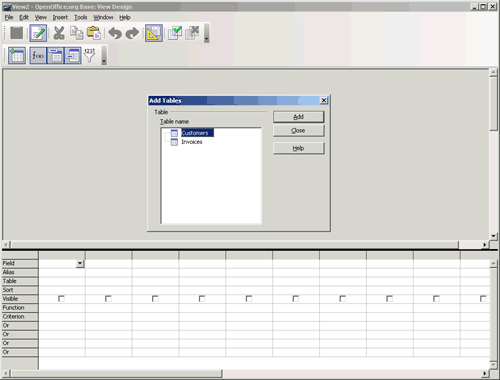Screen dimensions: 500x380
Task: Check the Visible box in ninth column
Action: click(436, 299)
